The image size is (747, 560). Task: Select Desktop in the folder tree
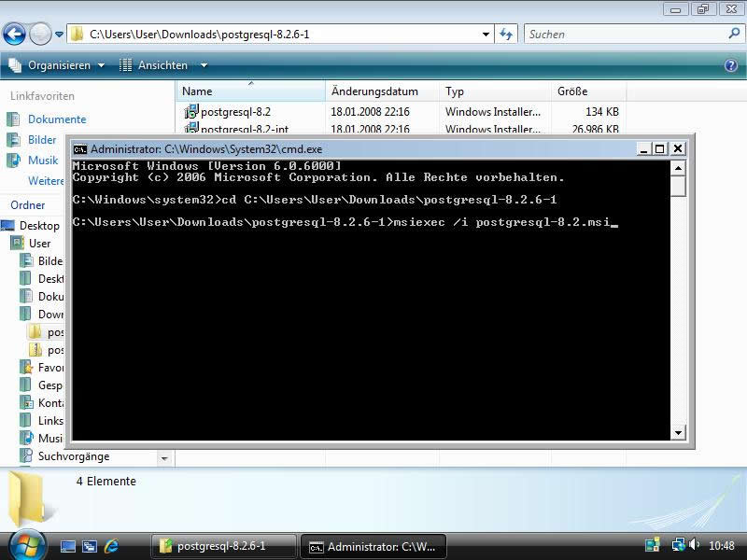pos(39,226)
